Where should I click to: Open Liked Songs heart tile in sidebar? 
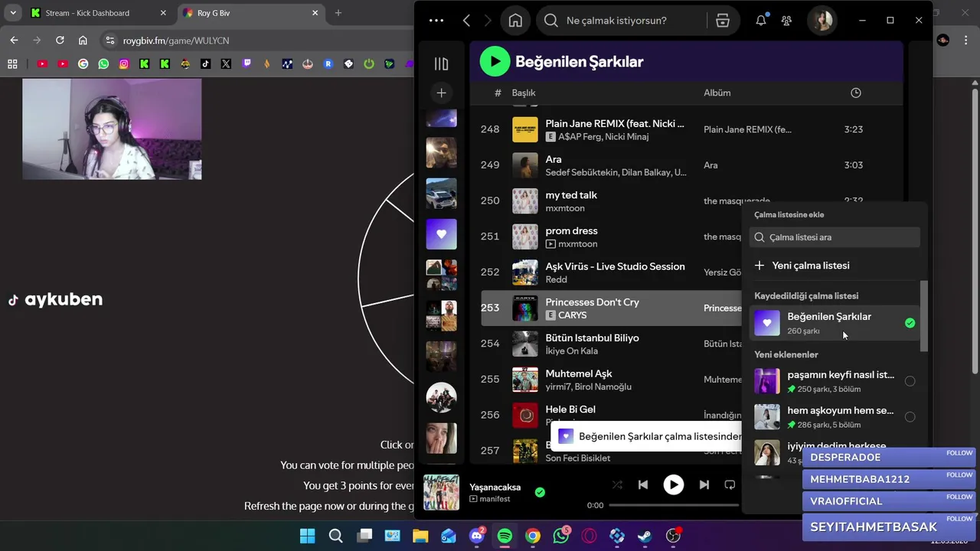pyautogui.click(x=441, y=234)
